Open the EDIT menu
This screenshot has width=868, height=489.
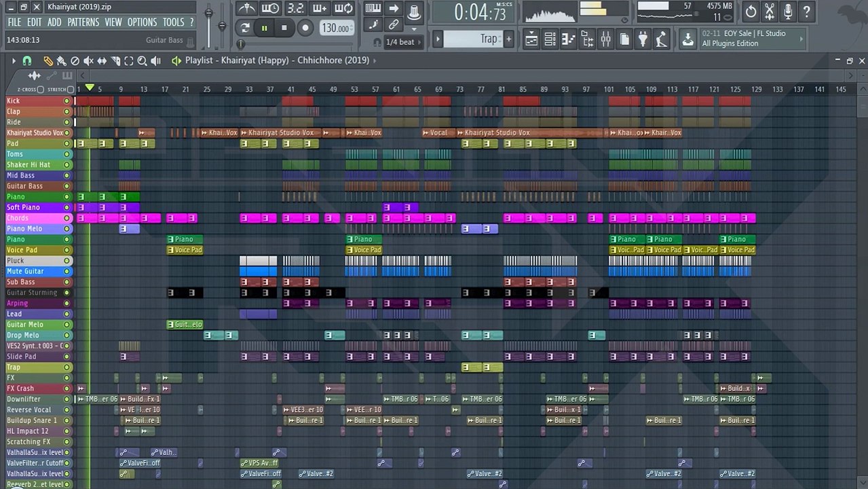pos(35,22)
